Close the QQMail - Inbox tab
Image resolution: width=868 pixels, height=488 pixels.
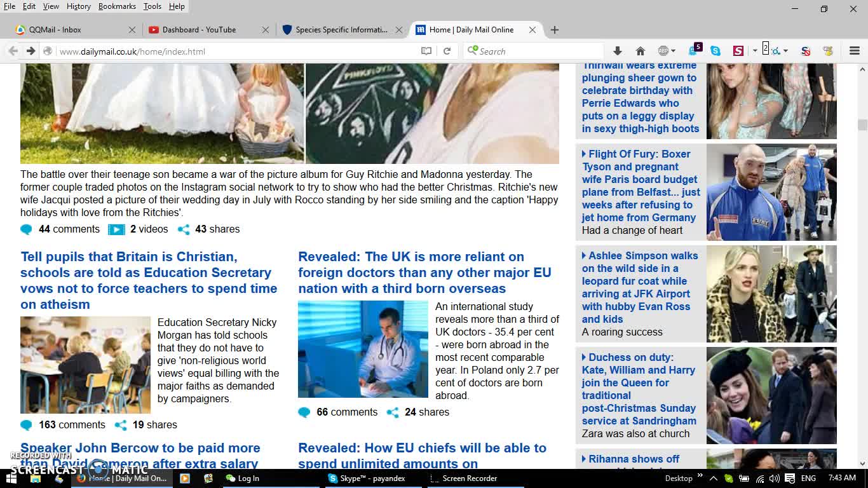tap(132, 29)
